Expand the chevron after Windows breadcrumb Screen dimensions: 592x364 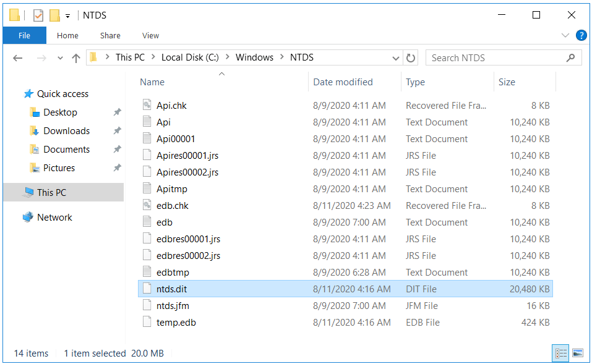coord(282,57)
